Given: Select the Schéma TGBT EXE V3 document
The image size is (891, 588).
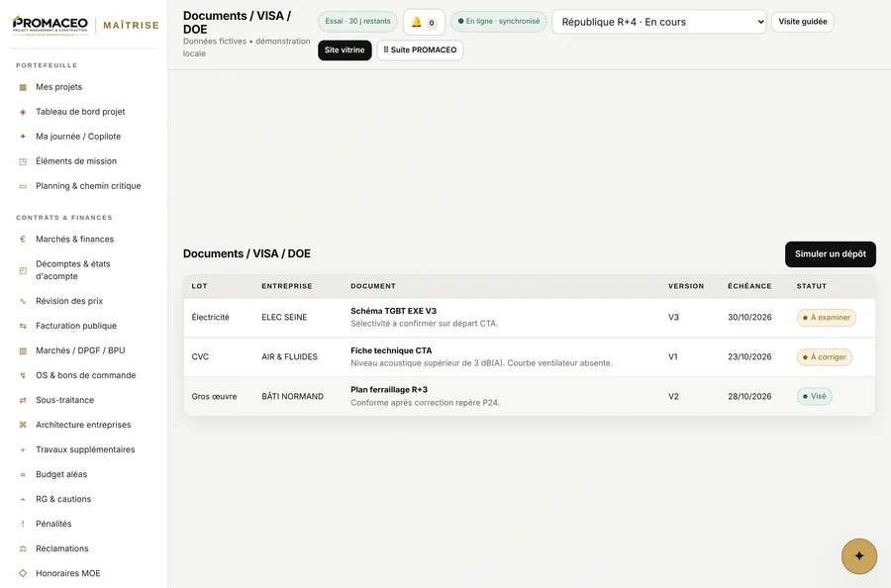Looking at the screenshot, I should point(393,311).
